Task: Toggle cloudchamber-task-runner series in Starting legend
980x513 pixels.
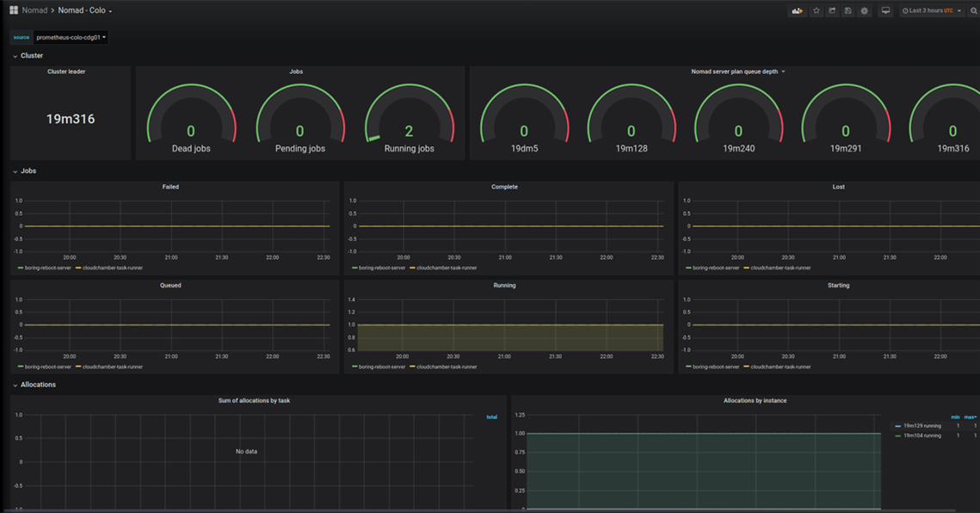Action: coord(780,367)
